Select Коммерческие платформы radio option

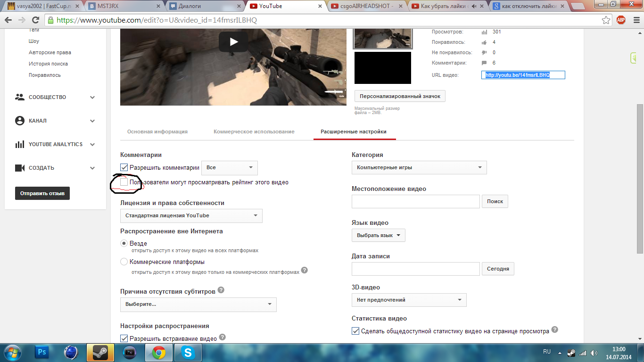pyautogui.click(x=124, y=262)
